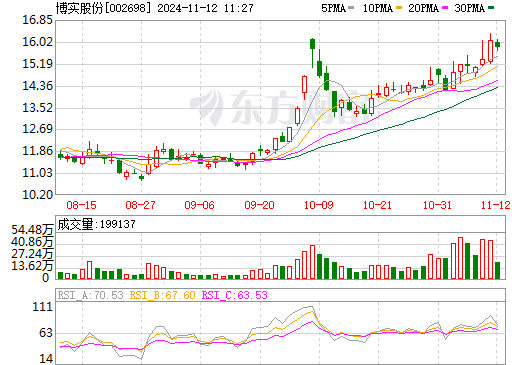Click the RSI_C:63.53 indicator label

pyautogui.click(x=235, y=295)
